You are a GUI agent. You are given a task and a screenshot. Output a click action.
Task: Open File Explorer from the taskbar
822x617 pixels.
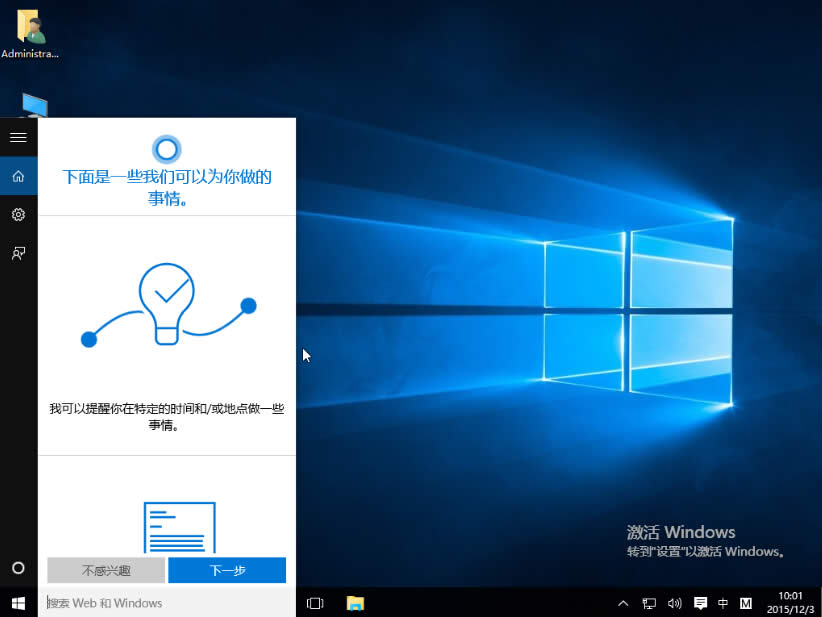pos(355,603)
